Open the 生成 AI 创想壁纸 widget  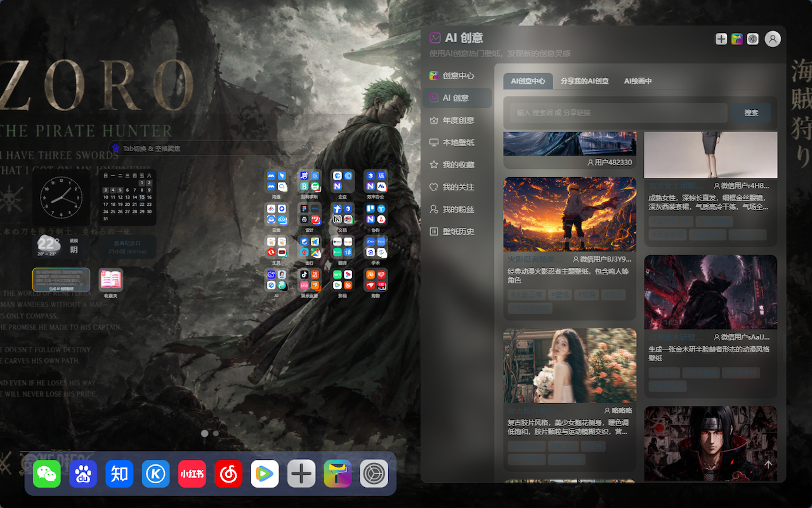pyautogui.click(x=62, y=279)
